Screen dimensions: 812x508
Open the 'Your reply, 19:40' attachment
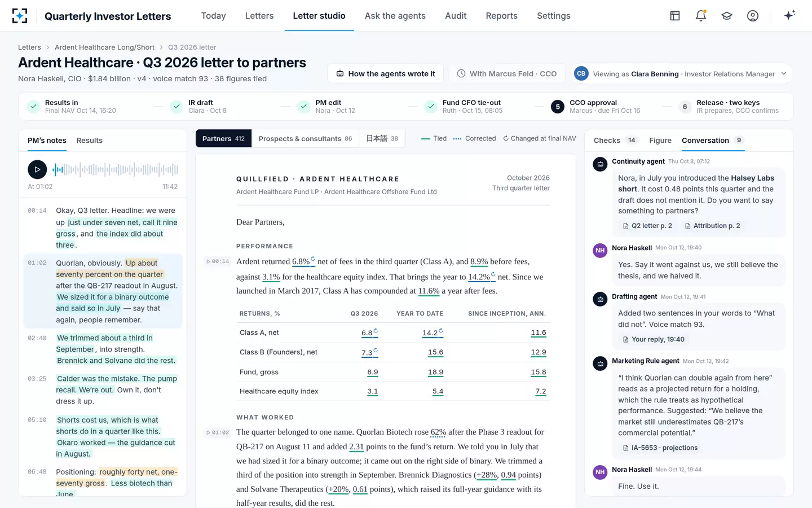tap(653, 339)
